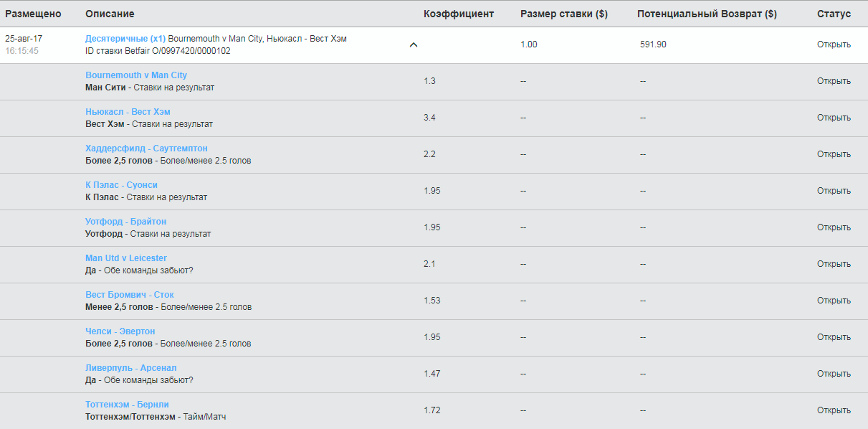Select the К Пэлас - Суонси link
The width and height of the screenshot is (868, 429).
click(121, 185)
